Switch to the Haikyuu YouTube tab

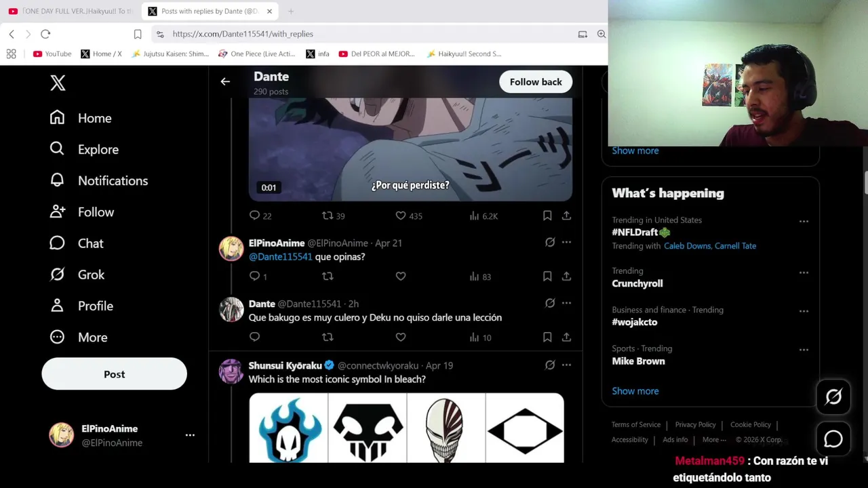(x=71, y=11)
